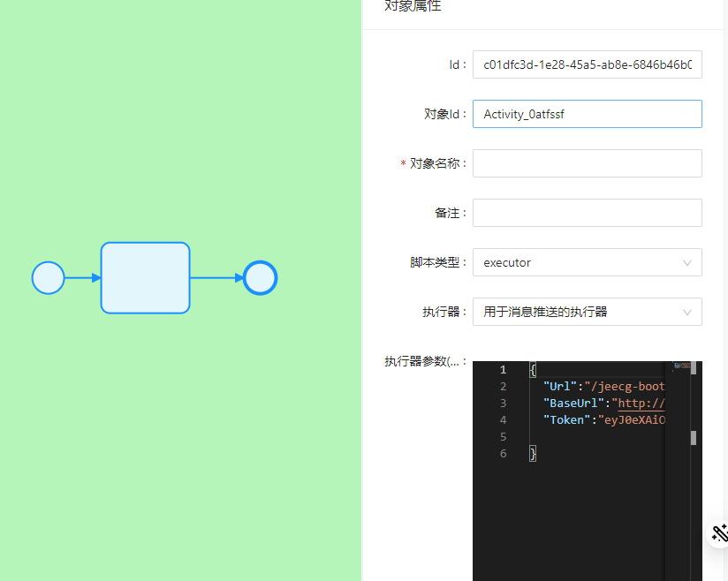Select the start event circle in diagram
The image size is (728, 581).
click(48, 278)
